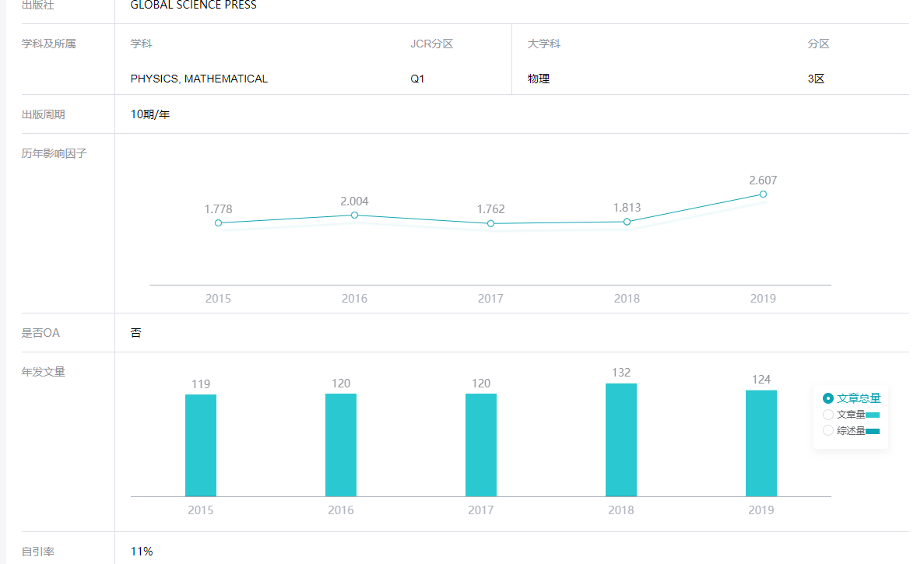Click the 2017 impact factor data point

[491, 224]
